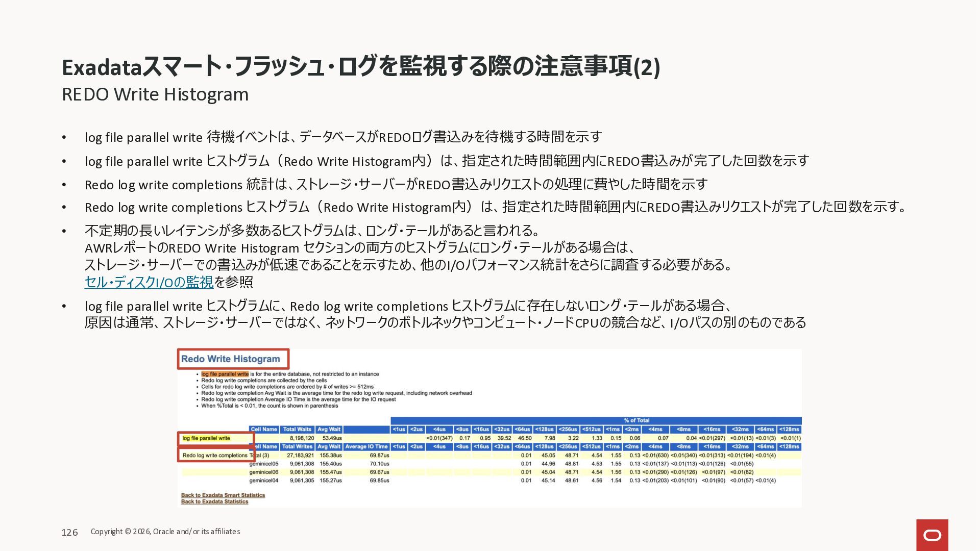Click the Total Waits column header
Screen dimensions: 980x551
[x=297, y=429]
